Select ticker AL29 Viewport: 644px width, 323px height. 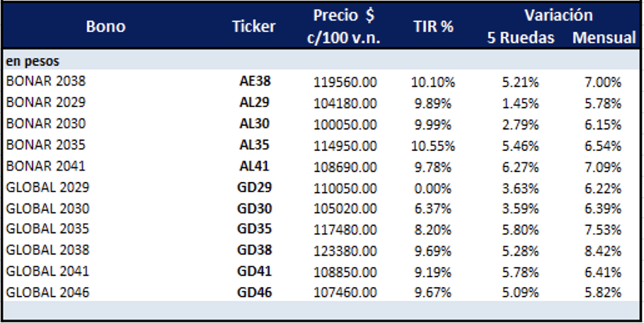pos(254,103)
